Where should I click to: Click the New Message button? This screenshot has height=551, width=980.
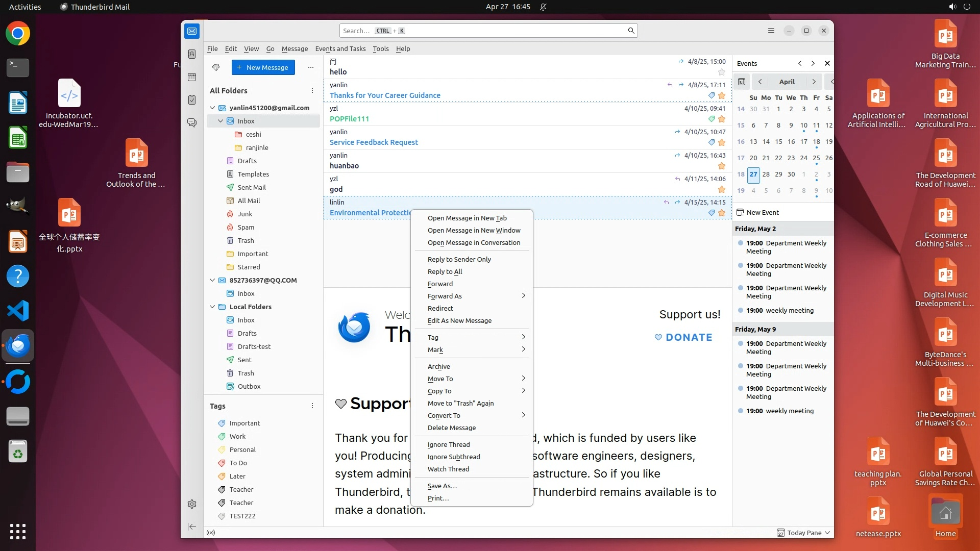click(263, 67)
